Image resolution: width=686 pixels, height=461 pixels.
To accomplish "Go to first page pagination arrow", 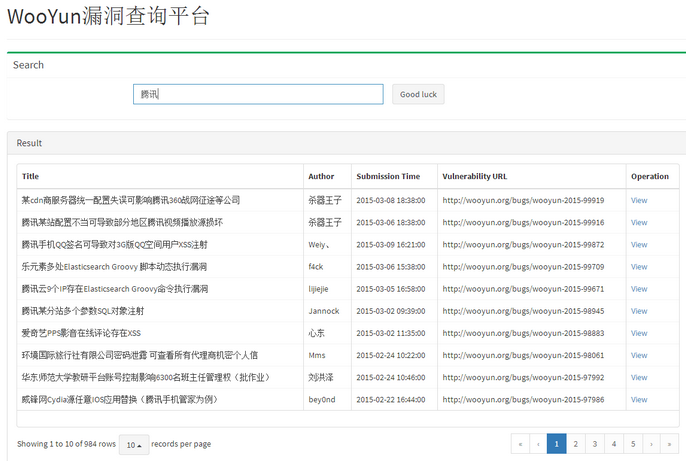I will 520,444.
